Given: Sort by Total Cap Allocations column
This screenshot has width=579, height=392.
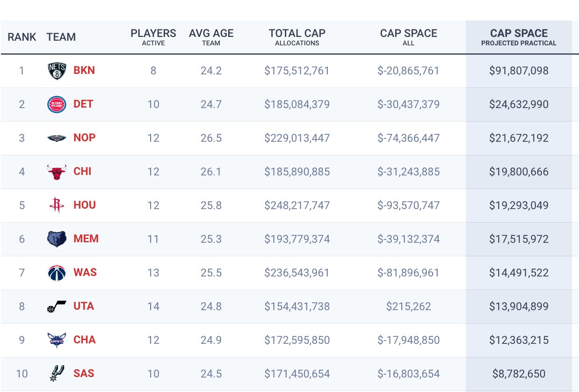Looking at the screenshot, I should pyautogui.click(x=297, y=37).
